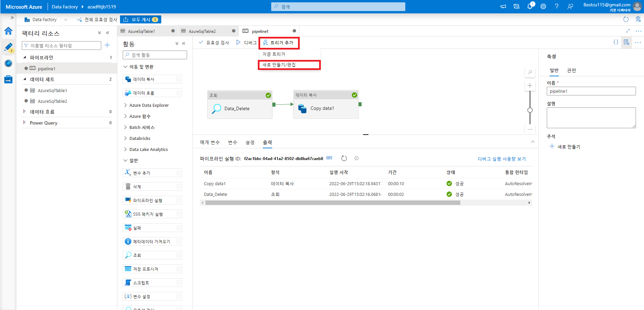Collapse the 이동 및 변환 activity group
644x310 pixels.
tap(125, 67)
